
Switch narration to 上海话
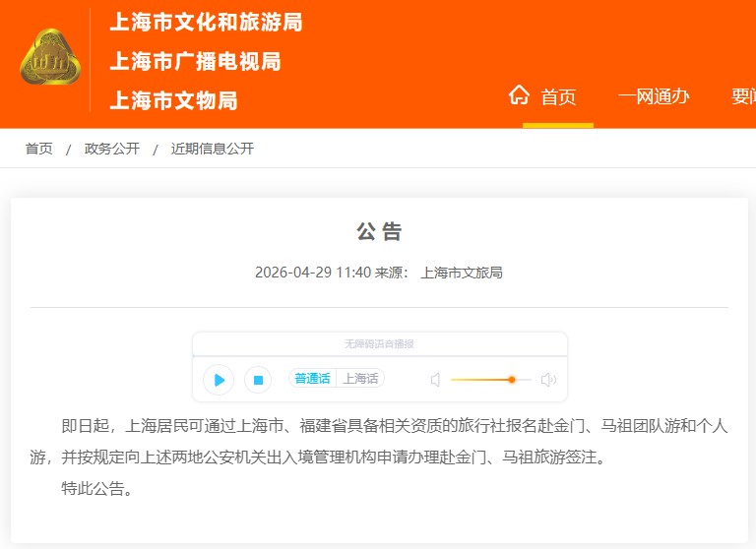tap(360, 379)
